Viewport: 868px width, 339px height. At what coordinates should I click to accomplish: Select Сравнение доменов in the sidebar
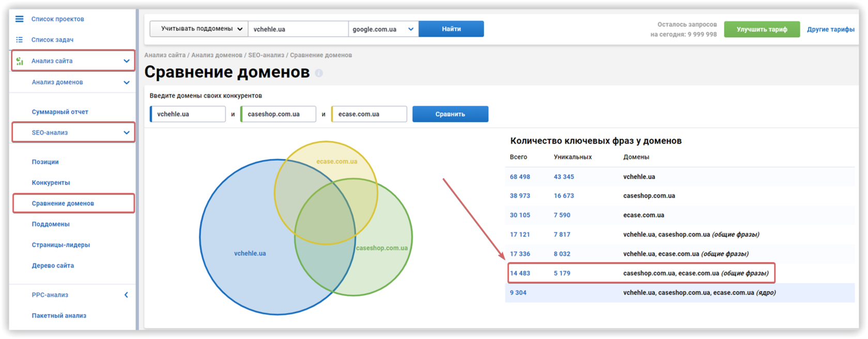(x=63, y=203)
